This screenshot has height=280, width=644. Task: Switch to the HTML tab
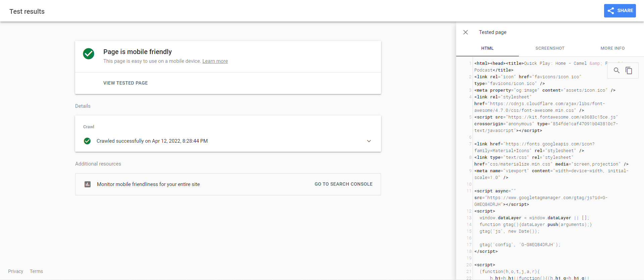point(487,48)
